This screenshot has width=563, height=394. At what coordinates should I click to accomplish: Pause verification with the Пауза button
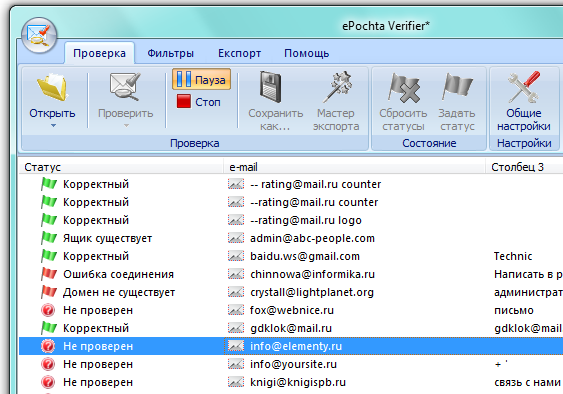pyautogui.click(x=201, y=79)
